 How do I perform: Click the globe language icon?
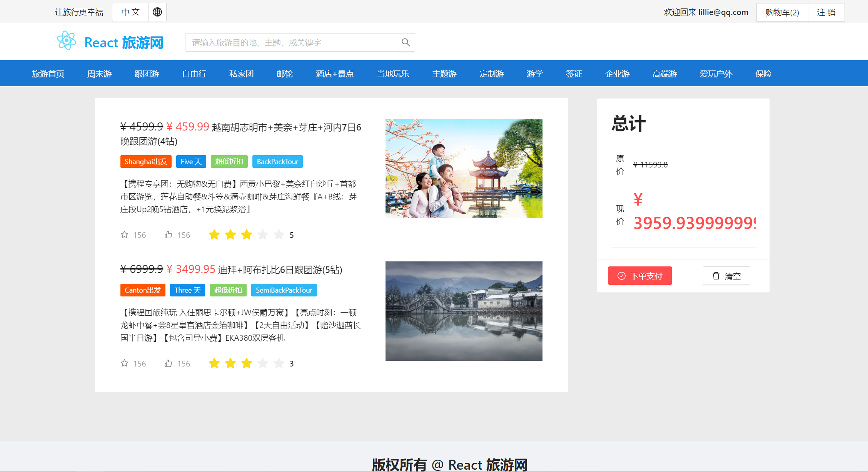coord(157,12)
